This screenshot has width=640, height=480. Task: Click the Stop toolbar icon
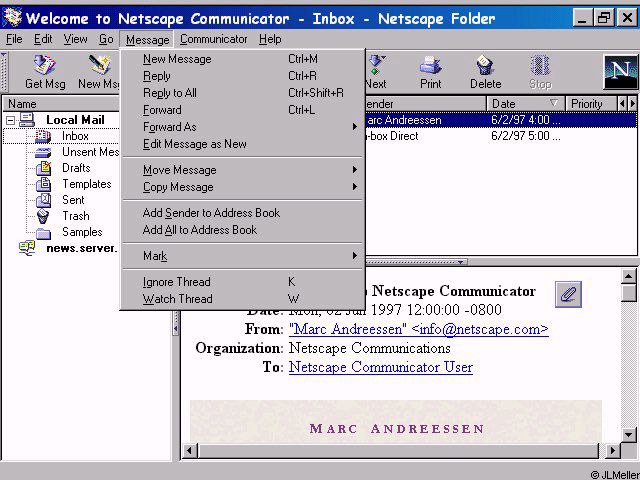tap(540, 65)
